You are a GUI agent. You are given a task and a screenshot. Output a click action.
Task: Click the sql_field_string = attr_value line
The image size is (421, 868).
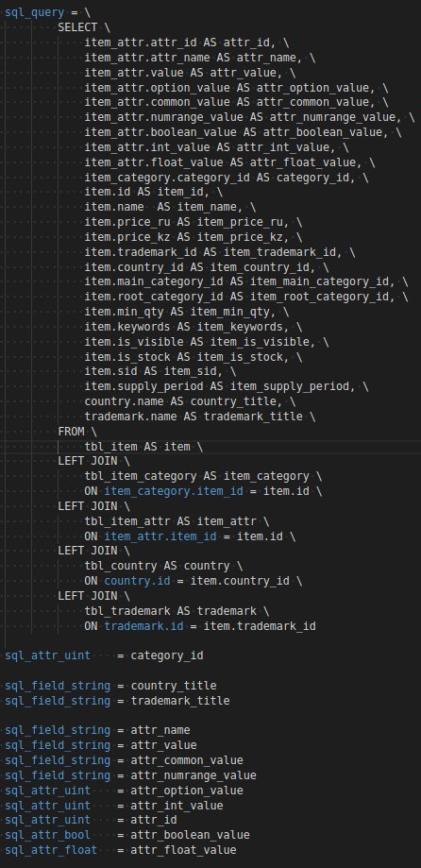click(101, 744)
